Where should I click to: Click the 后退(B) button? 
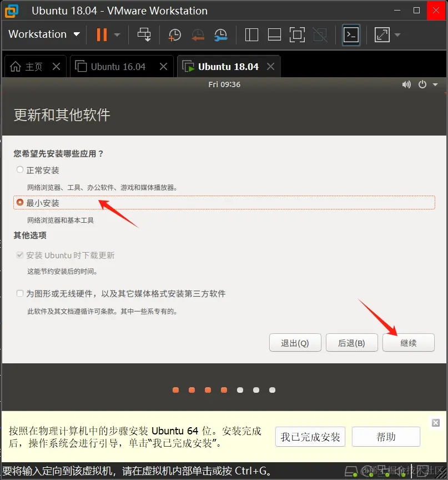351,343
